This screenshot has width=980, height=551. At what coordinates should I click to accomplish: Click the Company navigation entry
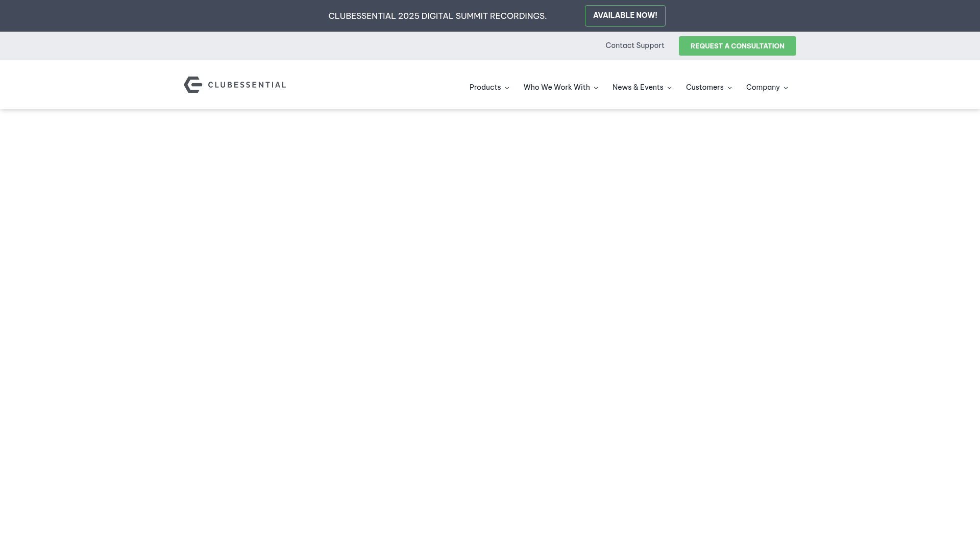pyautogui.click(x=763, y=87)
